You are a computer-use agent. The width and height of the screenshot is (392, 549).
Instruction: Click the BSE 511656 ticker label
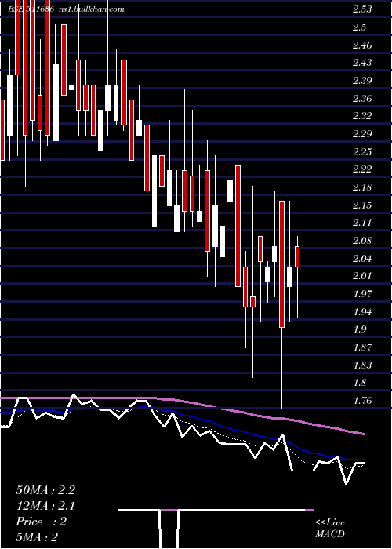(31, 9)
